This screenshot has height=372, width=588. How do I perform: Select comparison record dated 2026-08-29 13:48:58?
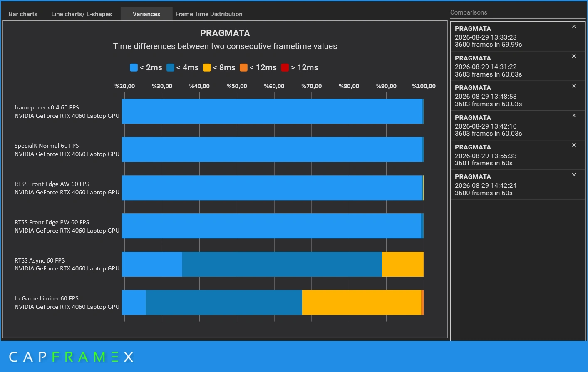coord(517,96)
